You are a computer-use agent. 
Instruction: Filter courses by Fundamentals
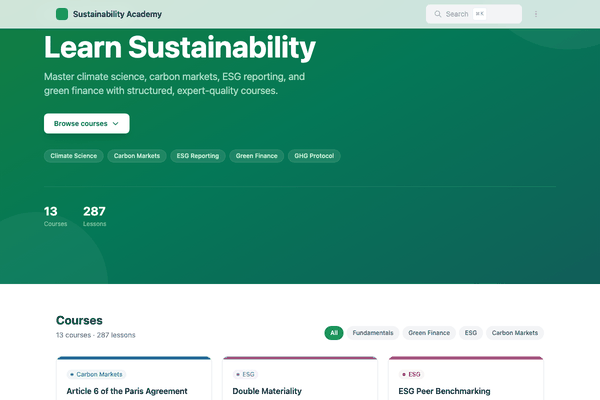[373, 332]
